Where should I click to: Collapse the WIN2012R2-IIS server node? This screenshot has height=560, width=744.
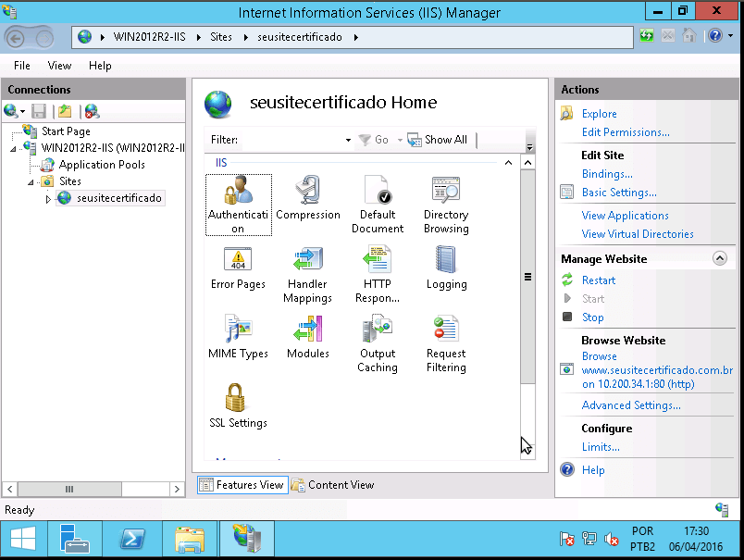pyautogui.click(x=13, y=149)
